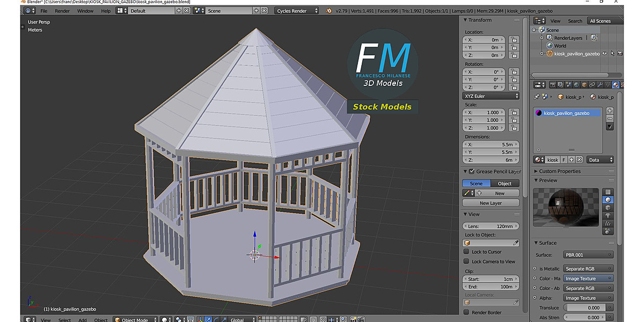Click the Lens 120mm input field
This screenshot has height=322, width=644.
click(x=491, y=225)
